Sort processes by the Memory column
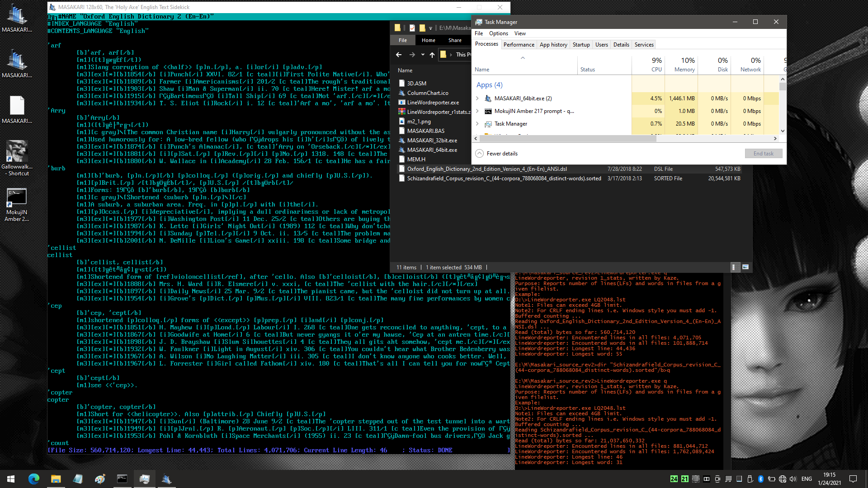Image resolution: width=868 pixels, height=488 pixels. click(x=681, y=64)
